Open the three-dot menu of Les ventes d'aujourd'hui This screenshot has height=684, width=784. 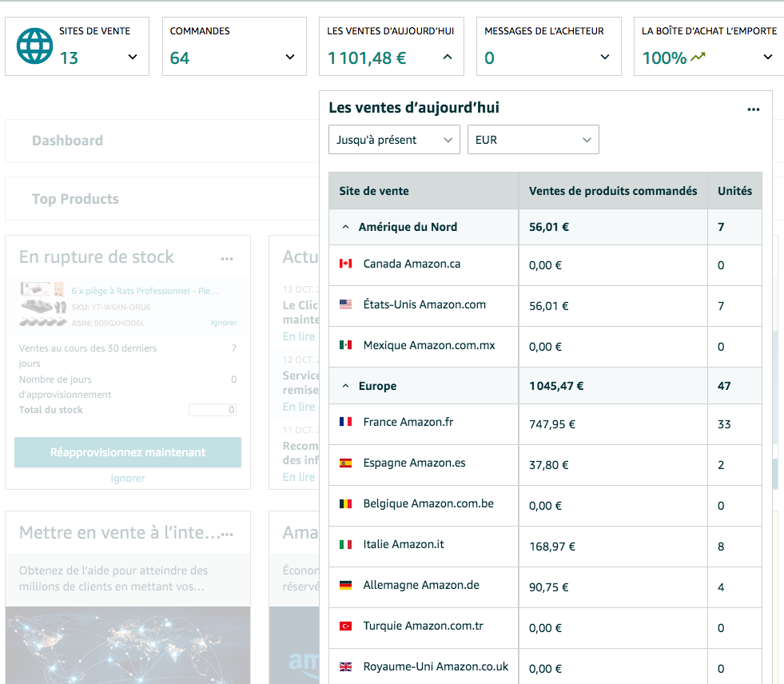tap(754, 109)
